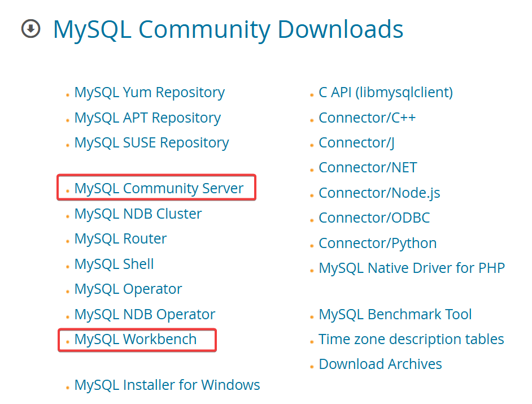Image resolution: width=532 pixels, height=404 pixels.
Task: Choose MySQL Installer for Windows
Action: click(167, 385)
